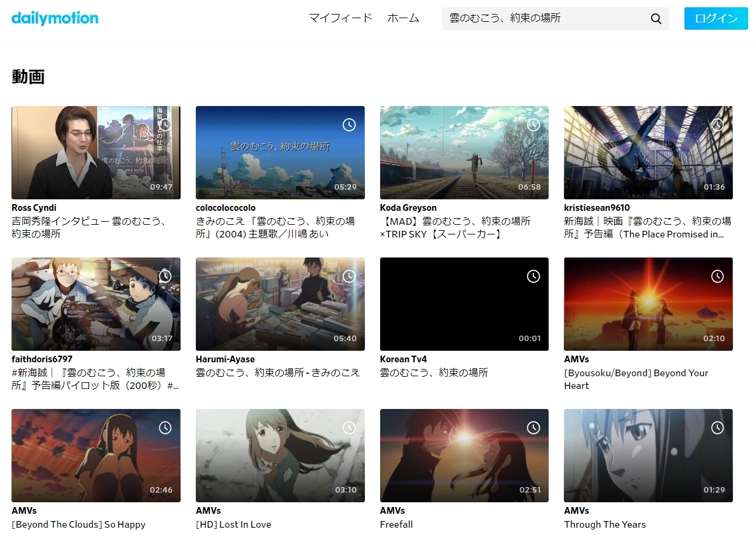
Task: Open the Lost In Love AMV thumbnail
Action: pyautogui.click(x=280, y=456)
